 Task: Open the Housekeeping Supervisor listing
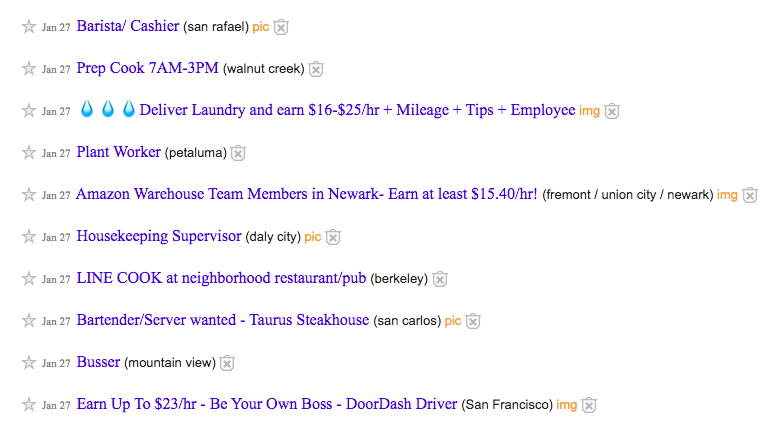pyautogui.click(x=159, y=236)
